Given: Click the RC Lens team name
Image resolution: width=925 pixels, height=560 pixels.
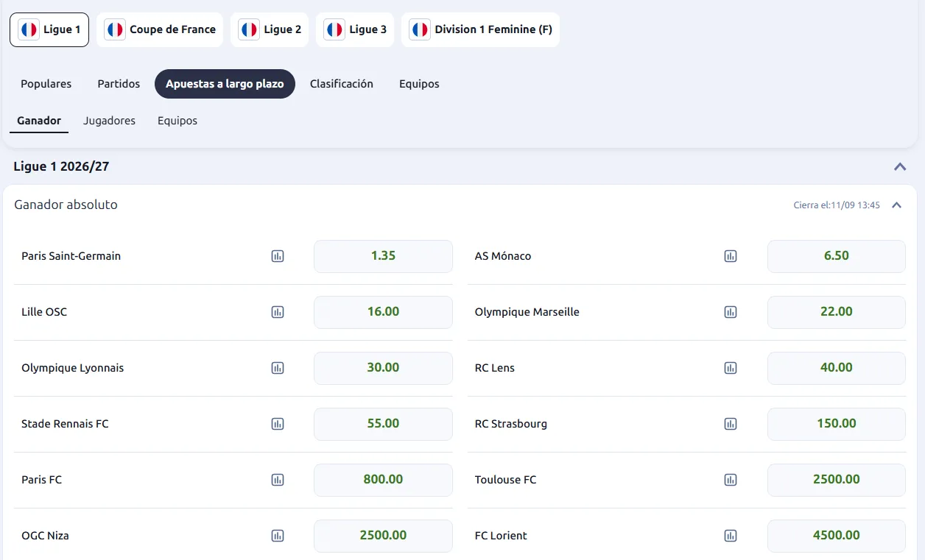Looking at the screenshot, I should point(495,368).
